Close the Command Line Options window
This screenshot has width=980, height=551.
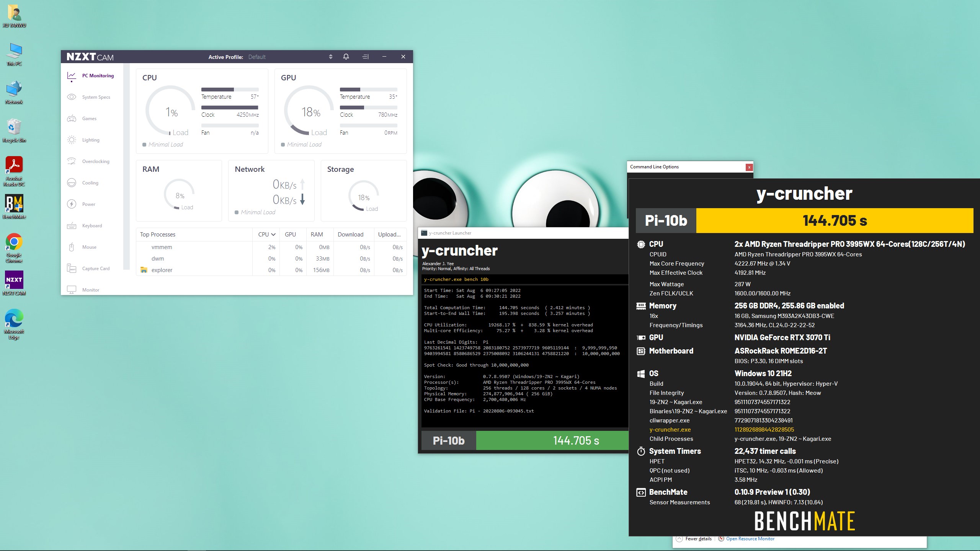tap(749, 167)
